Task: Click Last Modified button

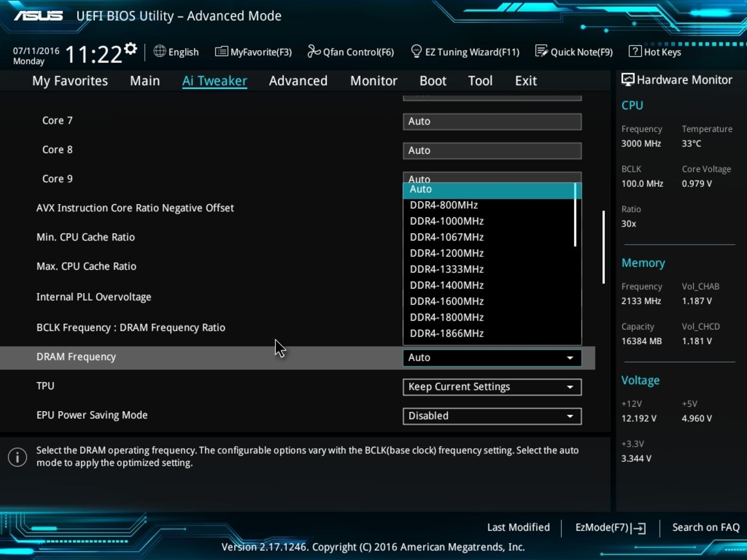Action: click(519, 527)
